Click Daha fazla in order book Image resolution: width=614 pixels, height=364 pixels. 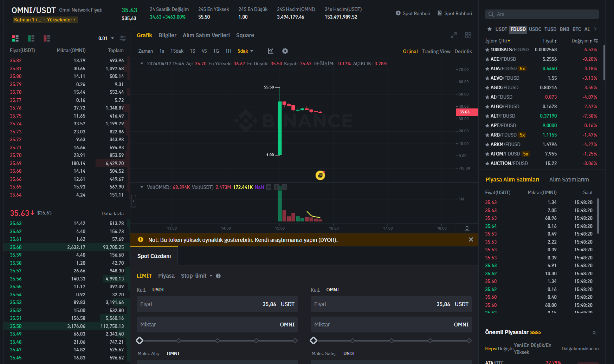click(112, 213)
